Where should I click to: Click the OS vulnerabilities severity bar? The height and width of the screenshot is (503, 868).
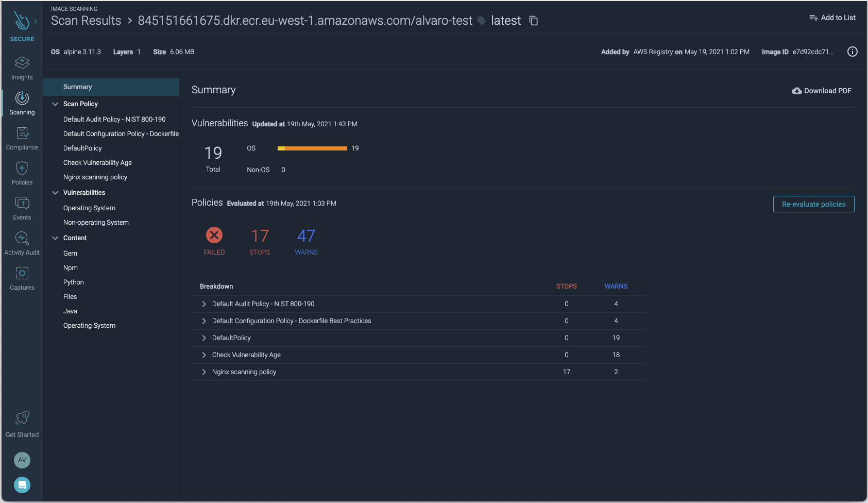312,148
